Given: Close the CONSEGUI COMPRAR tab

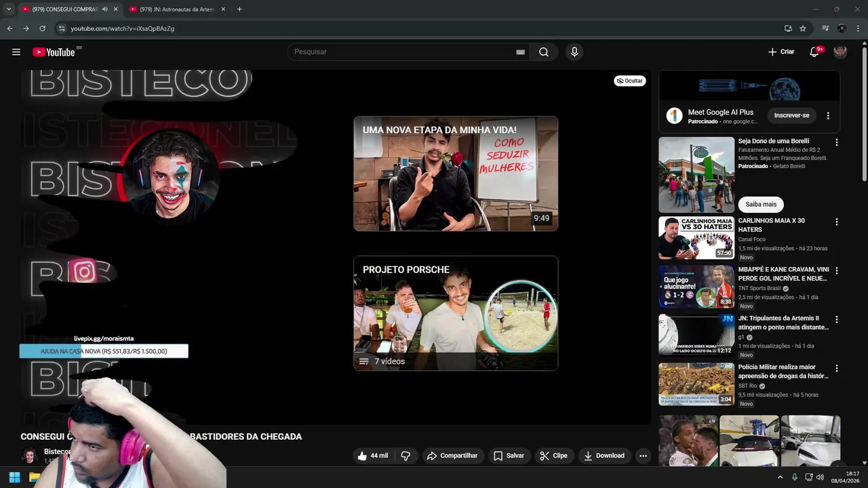Looking at the screenshot, I should click(x=115, y=9).
